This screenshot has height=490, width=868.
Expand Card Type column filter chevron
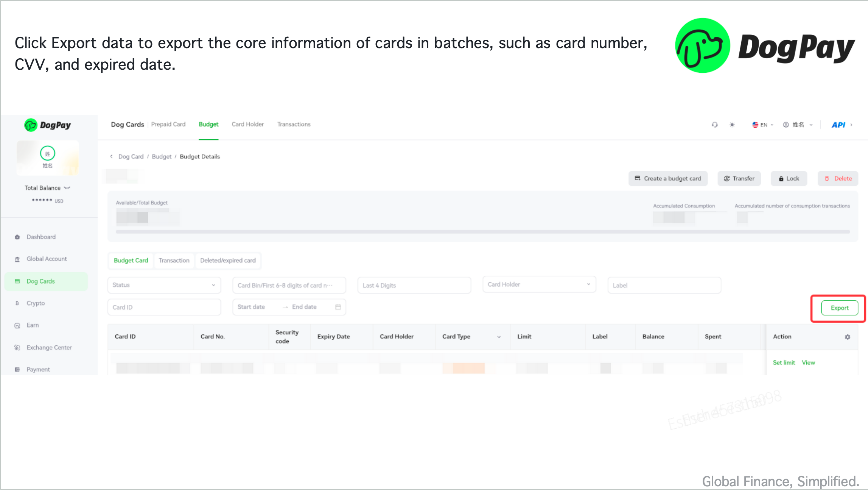click(x=499, y=337)
